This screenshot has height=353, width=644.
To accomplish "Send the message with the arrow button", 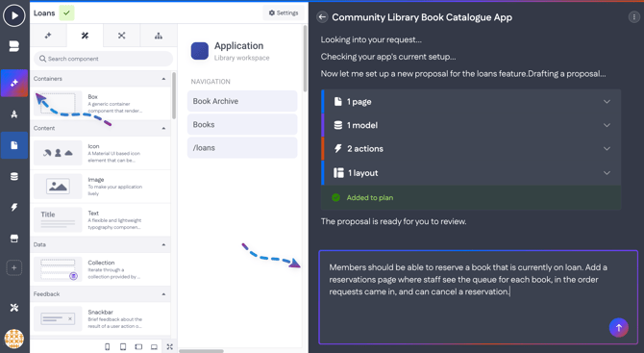I will pos(619,328).
